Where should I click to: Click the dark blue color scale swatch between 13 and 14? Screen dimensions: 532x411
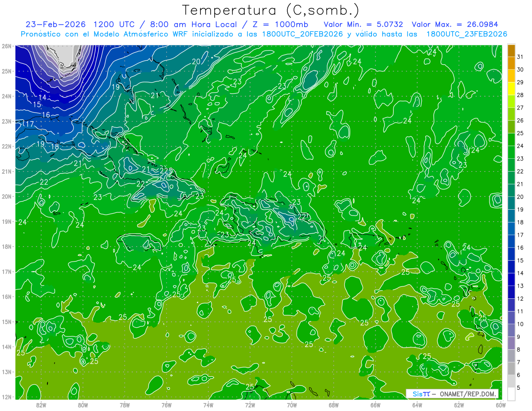pos(511,279)
